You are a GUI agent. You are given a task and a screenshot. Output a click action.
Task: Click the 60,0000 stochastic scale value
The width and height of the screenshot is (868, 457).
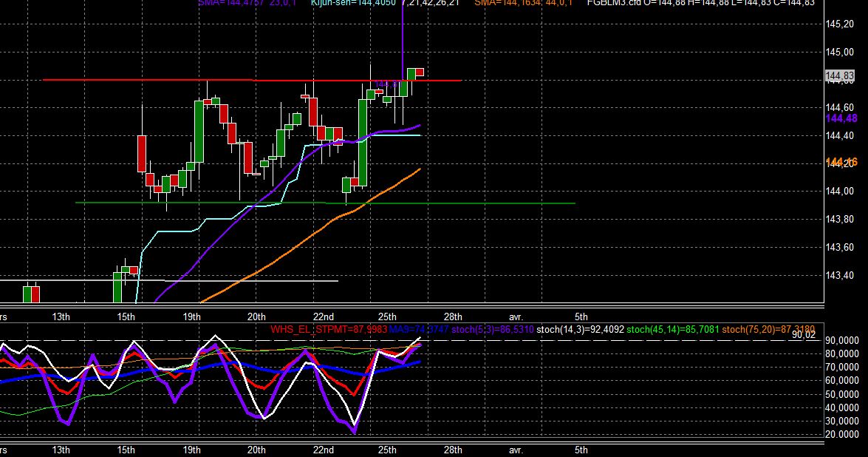coord(842,381)
